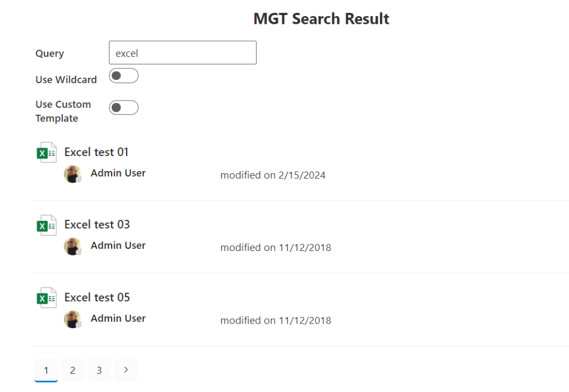Click the Excel file icon for Excel test 05
The height and width of the screenshot is (392, 569).
pyautogui.click(x=47, y=298)
